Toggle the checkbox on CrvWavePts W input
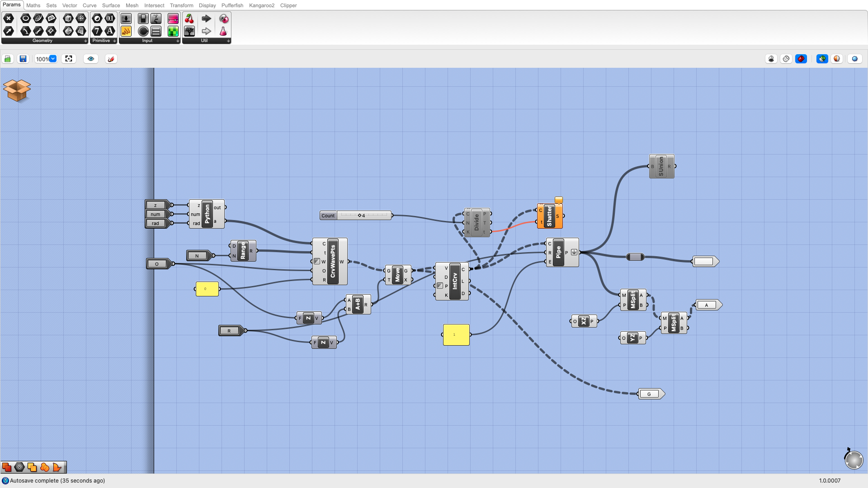868x488 pixels. 316,261
